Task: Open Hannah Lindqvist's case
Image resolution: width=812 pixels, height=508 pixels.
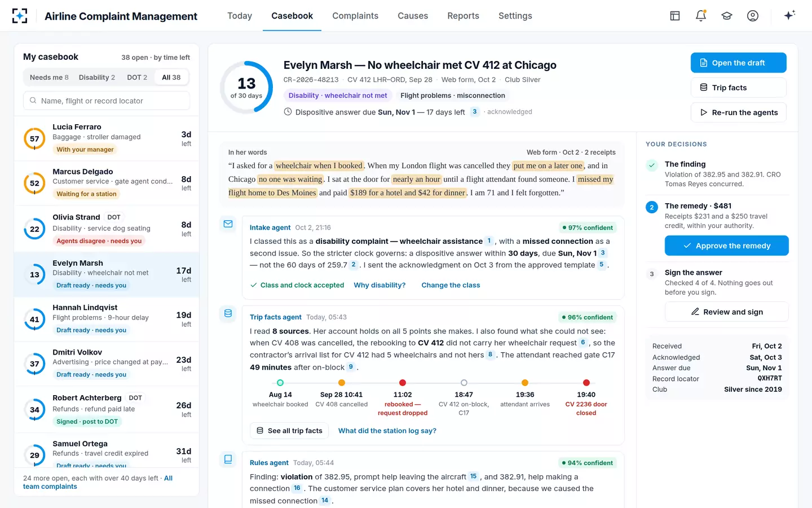Action: tap(107, 319)
